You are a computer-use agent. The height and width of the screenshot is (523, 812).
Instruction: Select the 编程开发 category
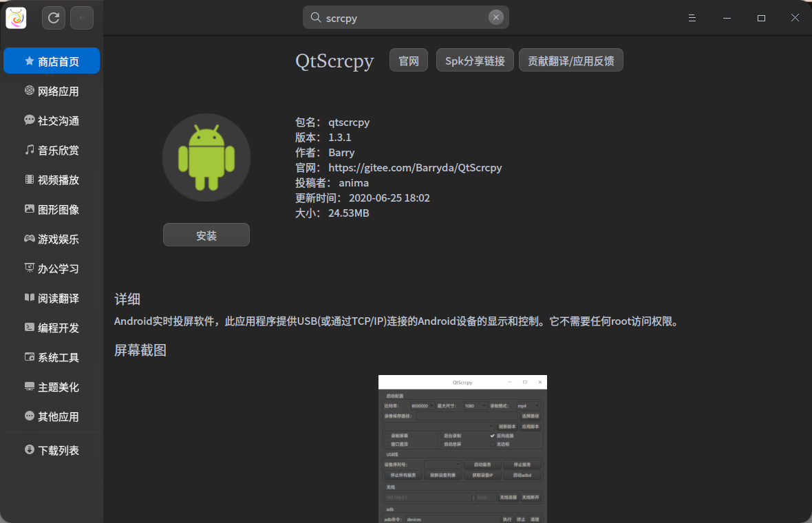(x=52, y=328)
